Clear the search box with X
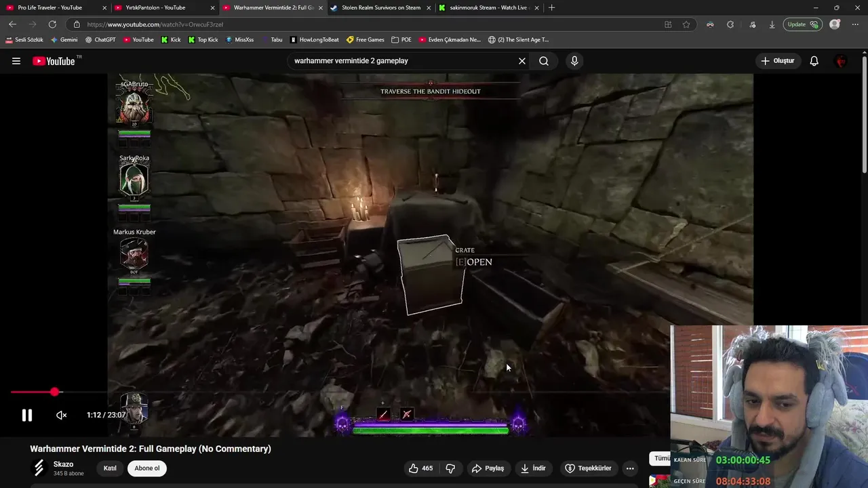The width and height of the screenshot is (868, 488). (x=522, y=61)
